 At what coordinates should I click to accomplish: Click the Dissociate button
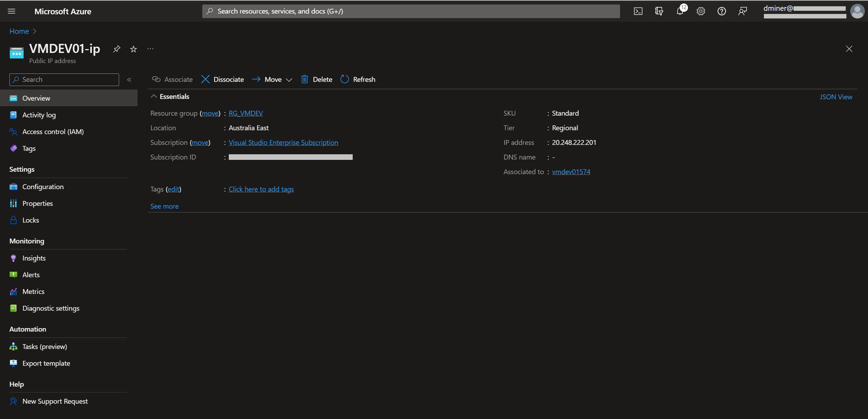coord(222,79)
